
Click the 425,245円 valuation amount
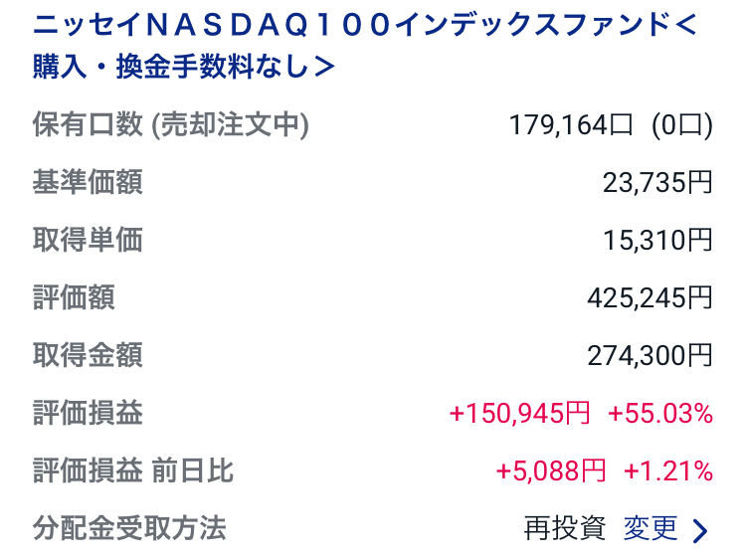651,297
